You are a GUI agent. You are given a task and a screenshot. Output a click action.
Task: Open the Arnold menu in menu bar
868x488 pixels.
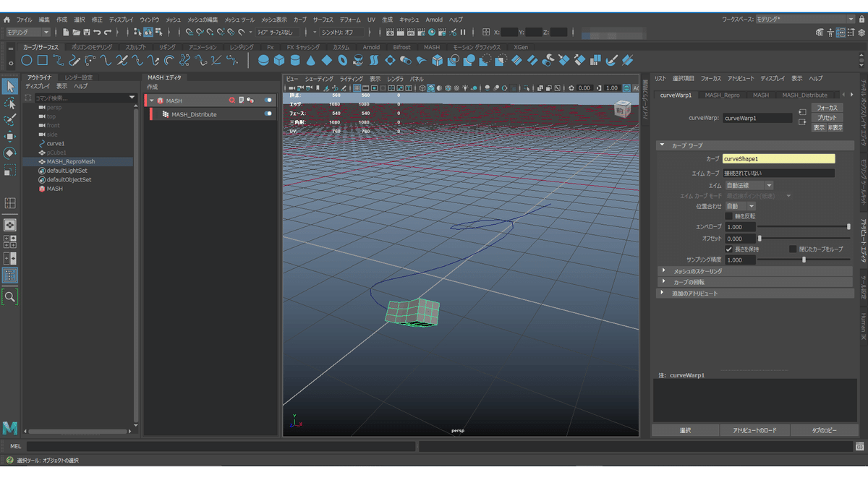click(434, 20)
